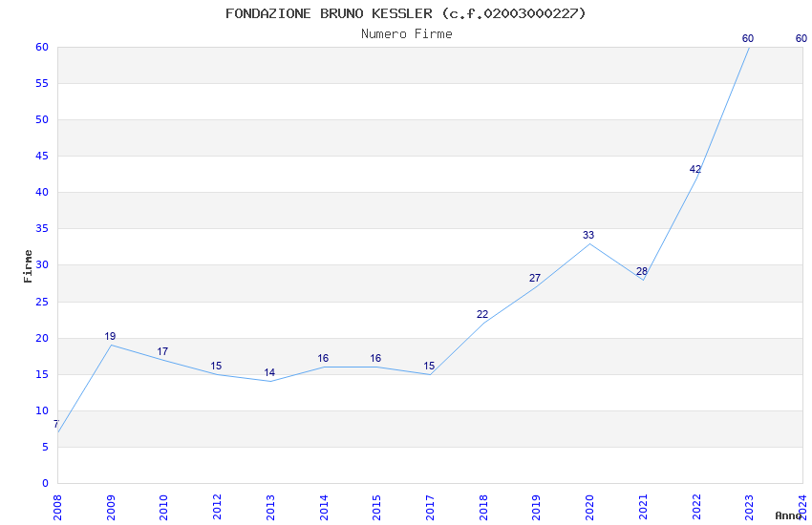
Task: Click the x-axis year 2013
Action: (270, 507)
